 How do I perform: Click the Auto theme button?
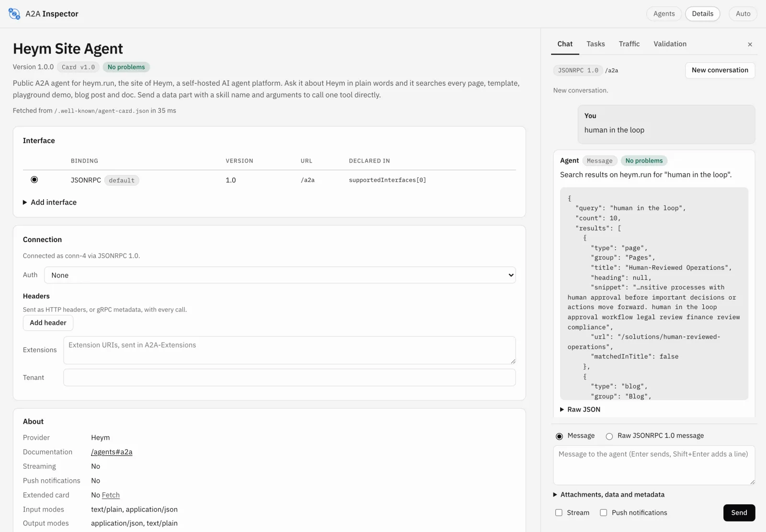[x=743, y=14]
